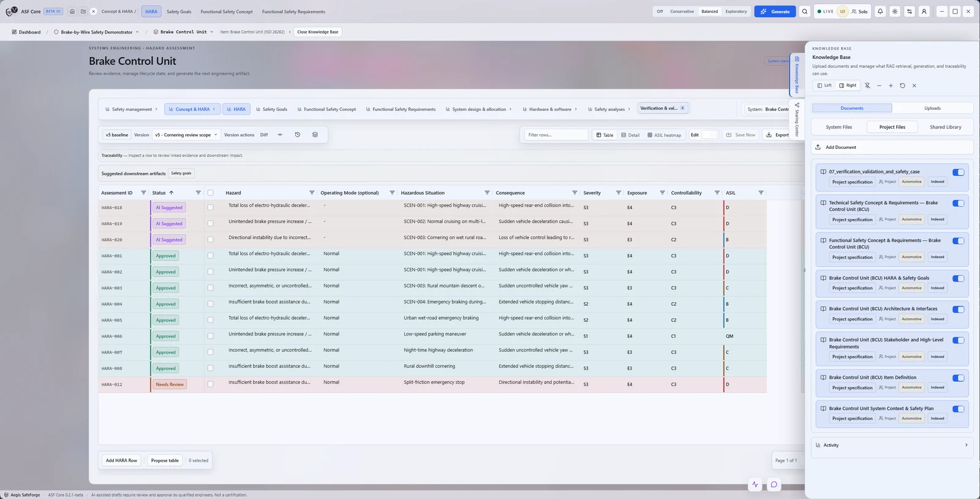This screenshot has width=980, height=499.
Task: Open the version dropdown v5 - Cornering review scope
Action: coord(186,135)
